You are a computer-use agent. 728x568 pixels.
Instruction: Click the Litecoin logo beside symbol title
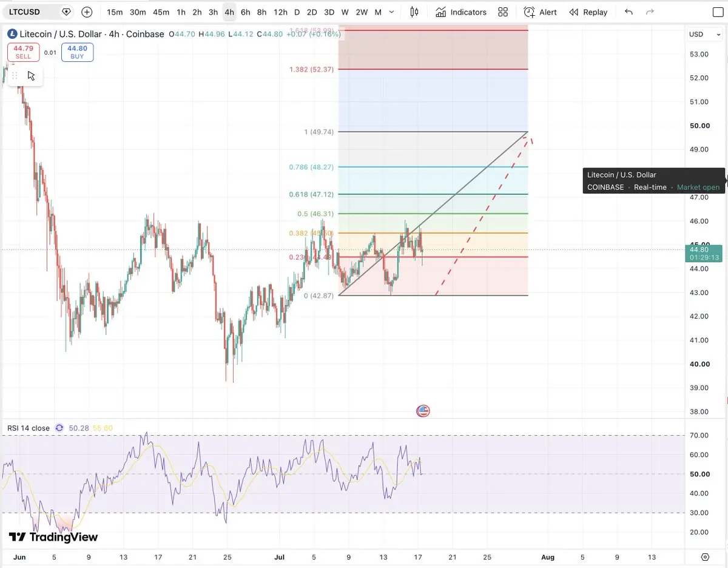point(12,34)
